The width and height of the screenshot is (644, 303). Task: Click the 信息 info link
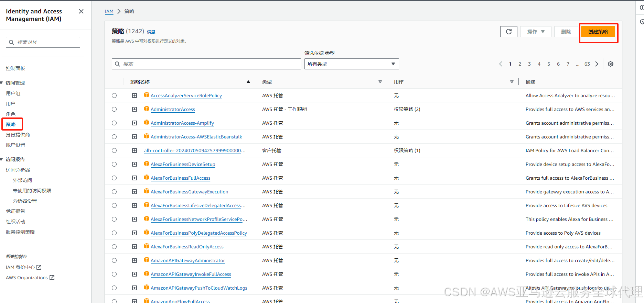[151, 32]
